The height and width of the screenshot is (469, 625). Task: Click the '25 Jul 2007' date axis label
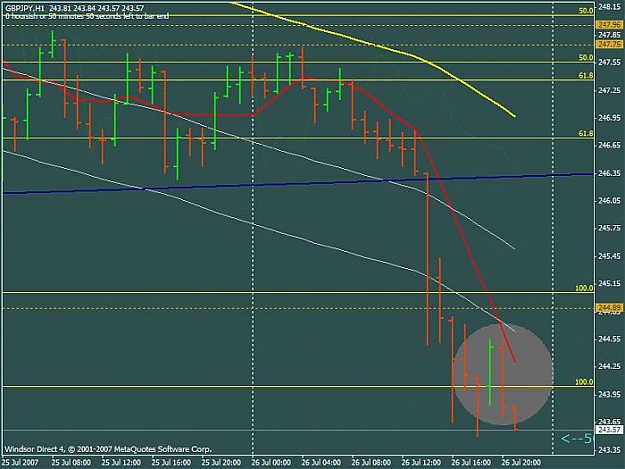20,463
